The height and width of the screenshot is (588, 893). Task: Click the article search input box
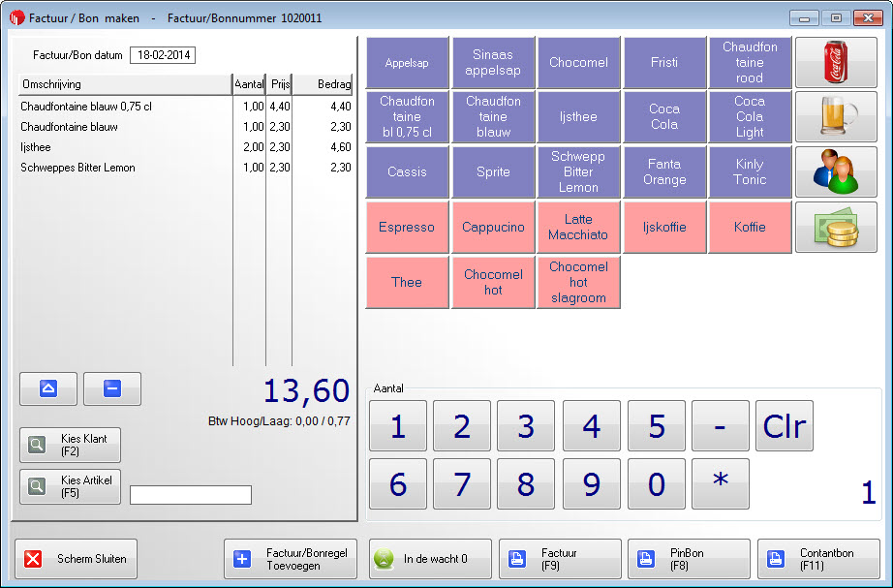coord(191,495)
